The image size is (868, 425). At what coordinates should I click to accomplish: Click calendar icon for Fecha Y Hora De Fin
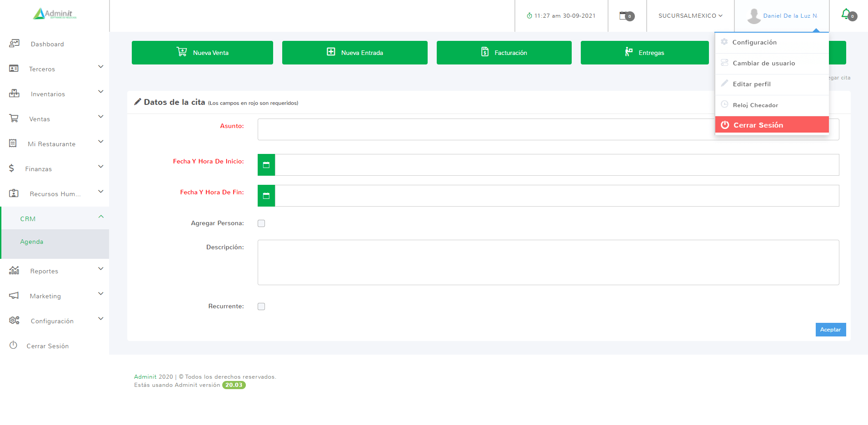pos(266,196)
